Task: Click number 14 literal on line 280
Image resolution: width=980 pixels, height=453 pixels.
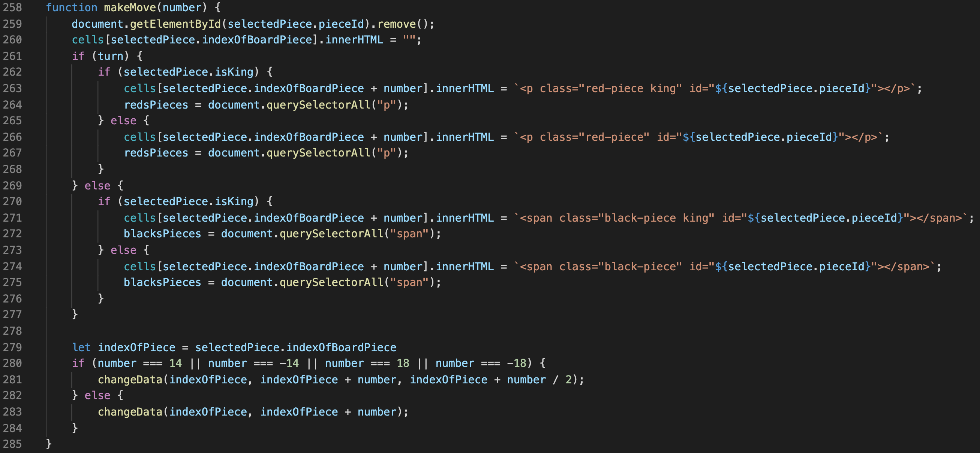Action: click(x=175, y=363)
